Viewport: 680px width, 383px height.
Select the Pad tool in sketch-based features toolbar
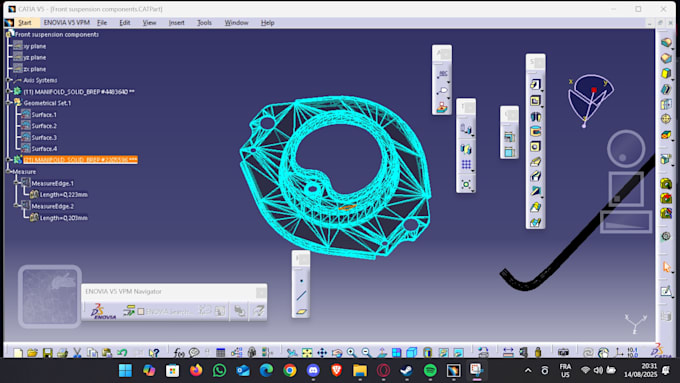pos(535,84)
